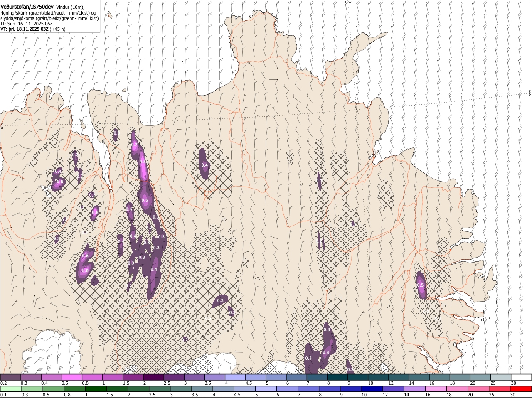
Task: Click the Veðurstofan/IS750dev map title
Action: pyautogui.click(x=27, y=7)
